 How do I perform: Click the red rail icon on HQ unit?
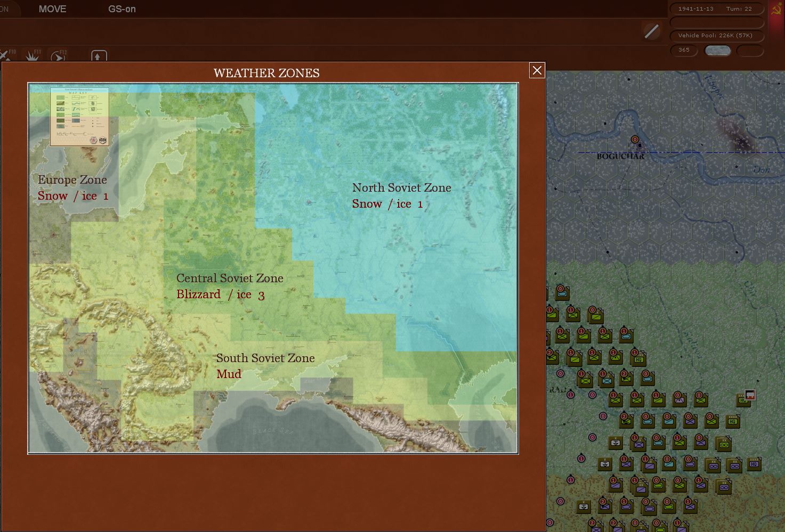(750, 395)
